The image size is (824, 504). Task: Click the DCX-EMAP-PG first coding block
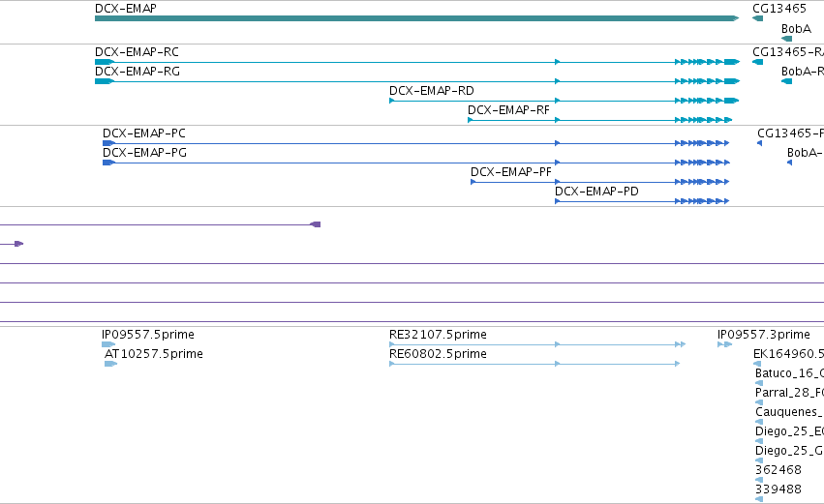coord(108,163)
